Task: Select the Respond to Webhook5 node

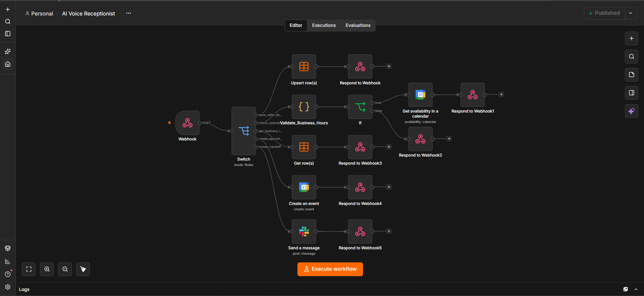Action: point(360,231)
